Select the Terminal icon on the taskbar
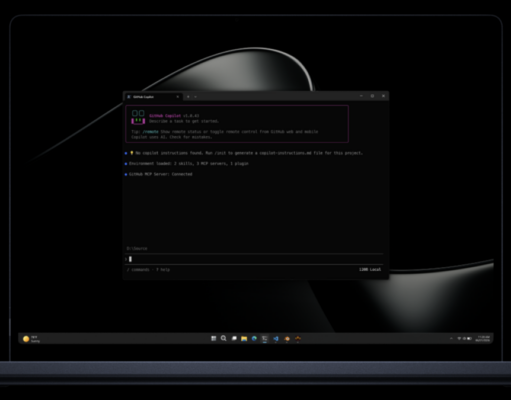The width and height of the screenshot is (511, 400). 265,339
